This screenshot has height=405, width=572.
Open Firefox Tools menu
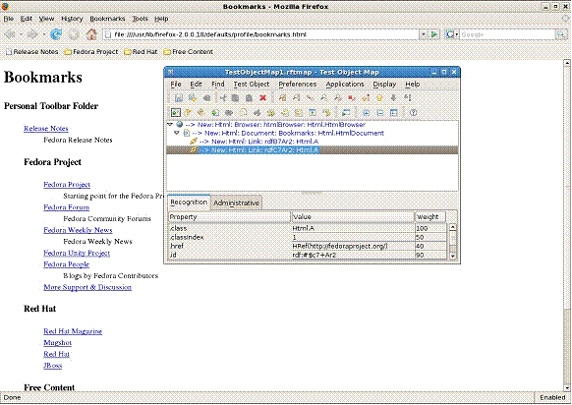click(140, 19)
